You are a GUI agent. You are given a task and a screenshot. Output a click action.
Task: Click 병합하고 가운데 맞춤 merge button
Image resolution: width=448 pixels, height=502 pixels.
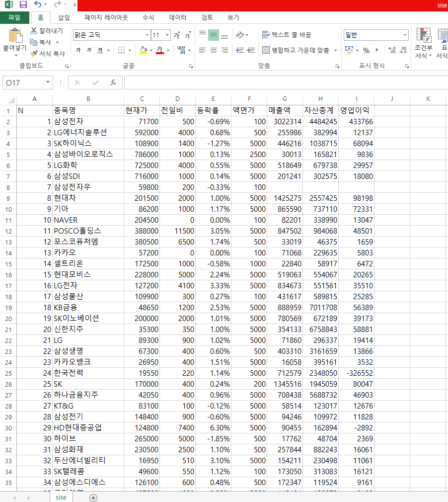click(296, 50)
